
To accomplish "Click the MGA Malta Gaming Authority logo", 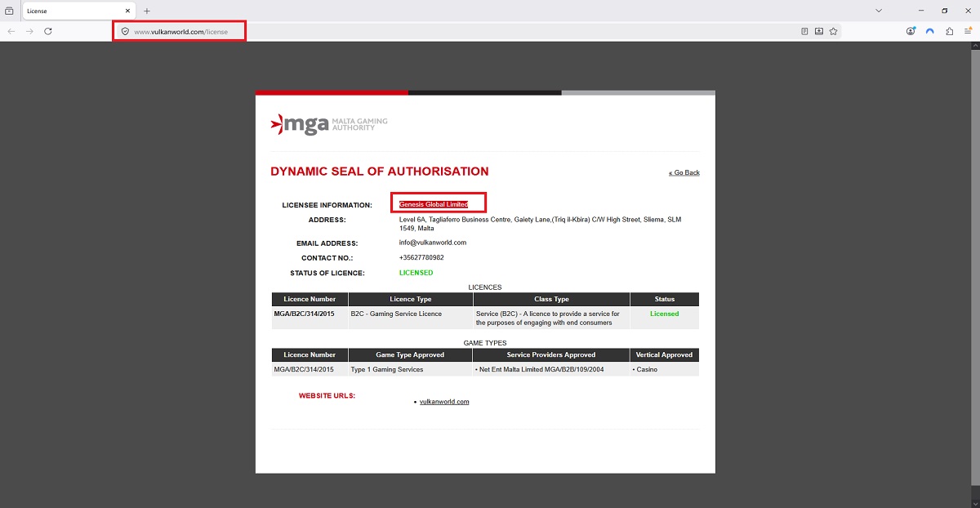I will point(329,124).
